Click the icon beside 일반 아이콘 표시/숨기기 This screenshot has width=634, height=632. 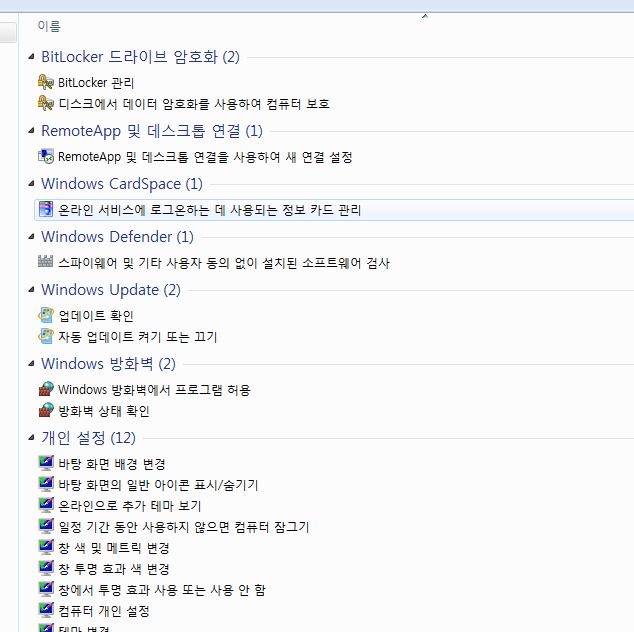coord(46,484)
